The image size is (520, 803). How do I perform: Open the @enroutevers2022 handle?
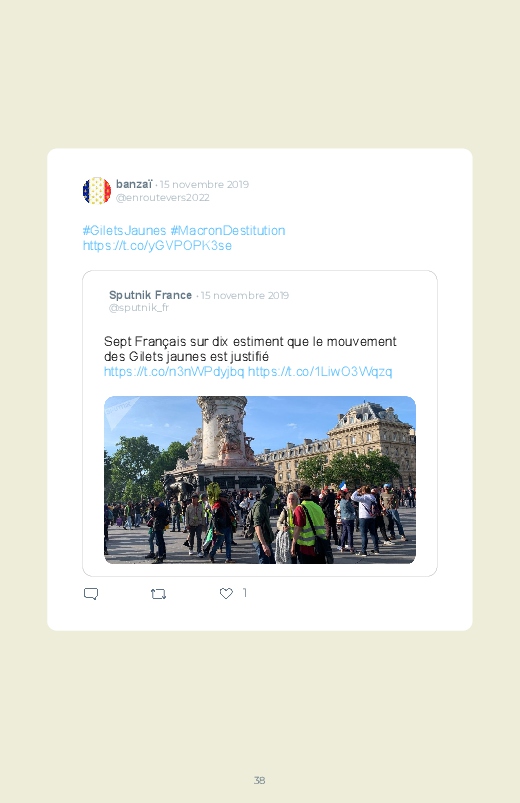click(163, 198)
